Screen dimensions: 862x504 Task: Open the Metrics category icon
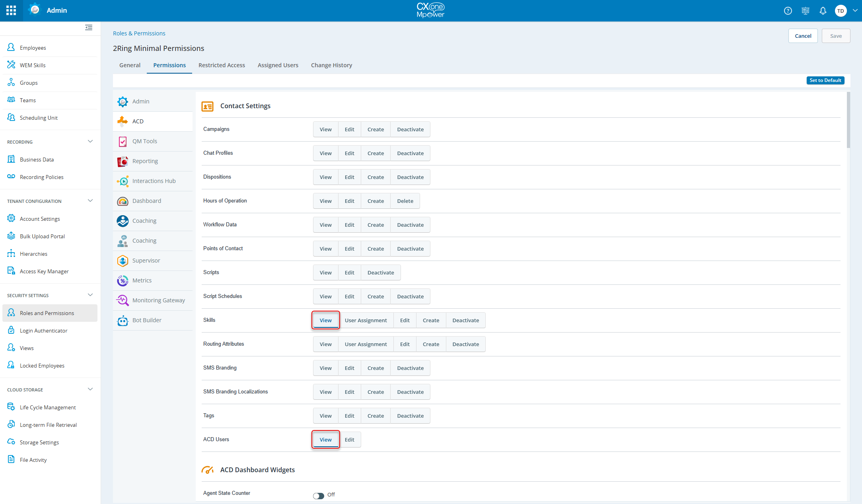coord(123,280)
